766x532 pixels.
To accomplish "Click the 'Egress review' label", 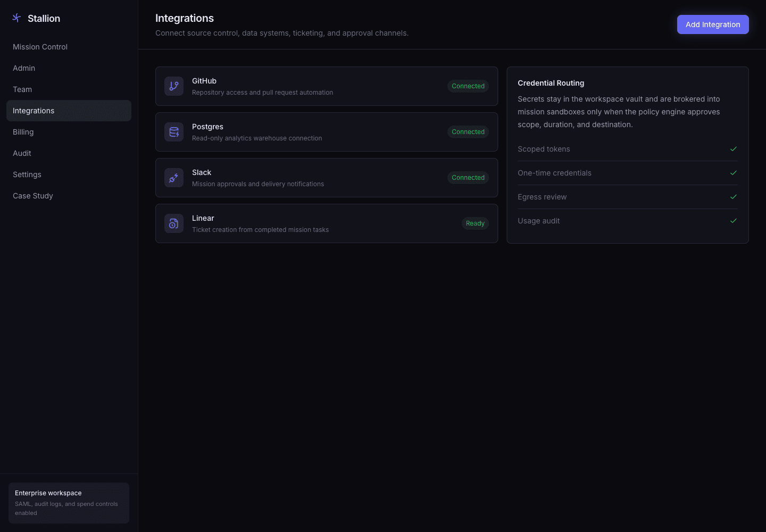I will tap(542, 197).
